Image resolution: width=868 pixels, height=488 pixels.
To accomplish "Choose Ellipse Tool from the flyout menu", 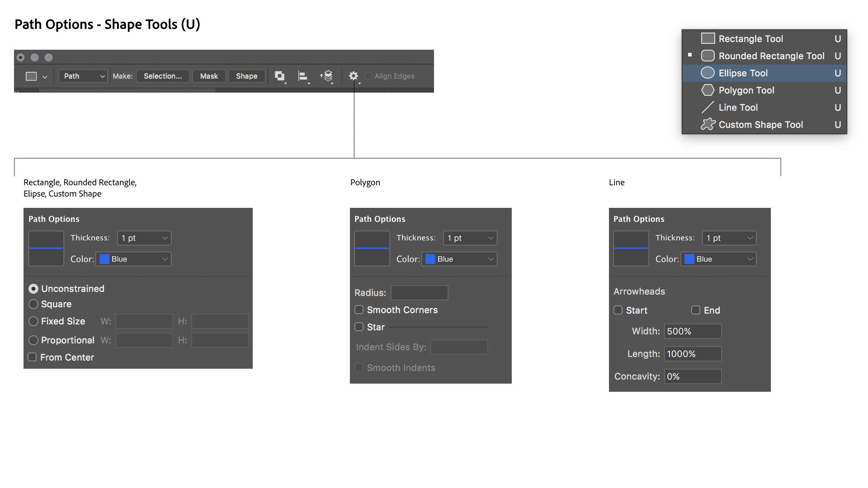I will 743,73.
